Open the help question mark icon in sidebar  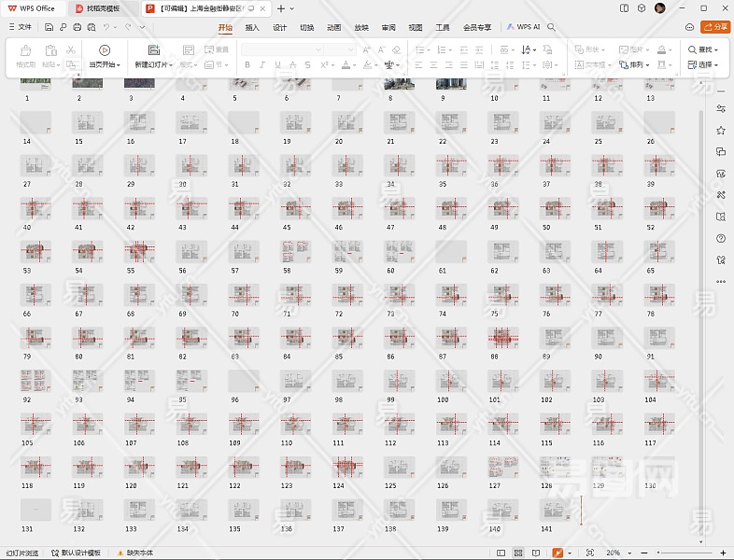[x=721, y=238]
